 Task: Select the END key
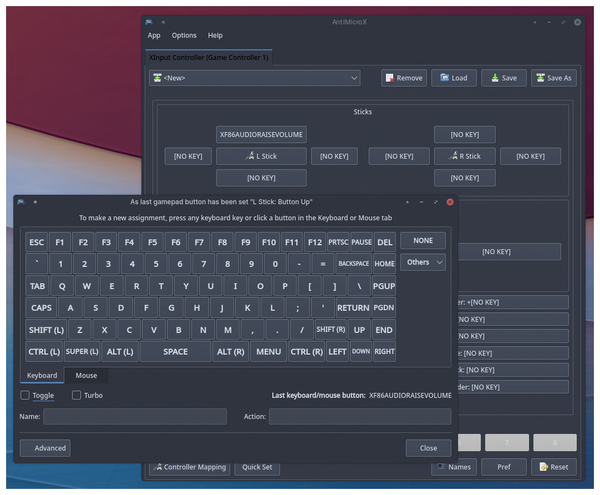[384, 330]
